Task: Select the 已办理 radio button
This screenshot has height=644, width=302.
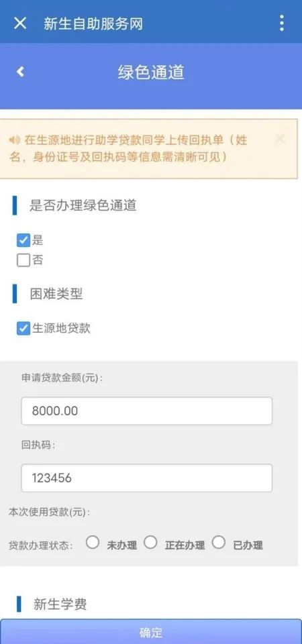Action: point(219,543)
